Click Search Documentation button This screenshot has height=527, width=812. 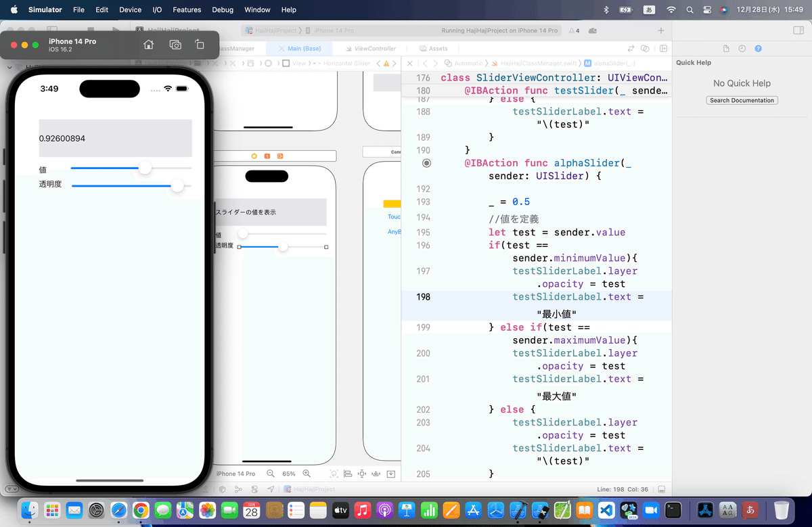coord(742,100)
